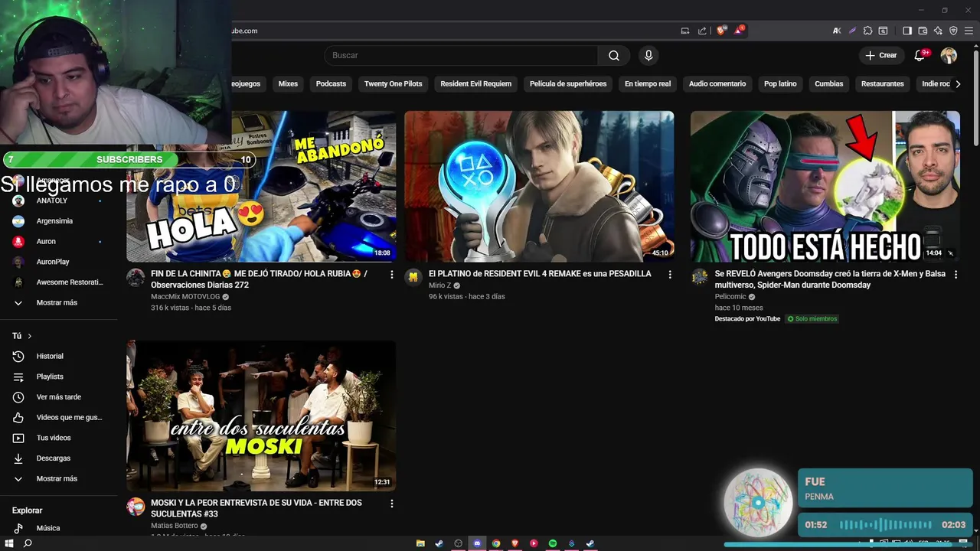Open the MaccMix MOTOVLOG channel link
The width and height of the screenshot is (980, 551).
pyautogui.click(x=185, y=296)
